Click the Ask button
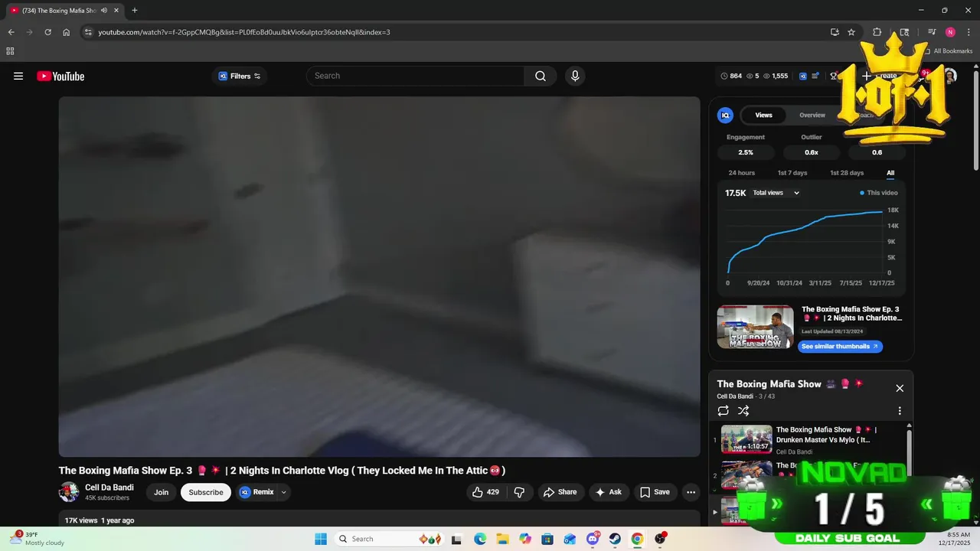This screenshot has height=551, width=980. [609, 492]
